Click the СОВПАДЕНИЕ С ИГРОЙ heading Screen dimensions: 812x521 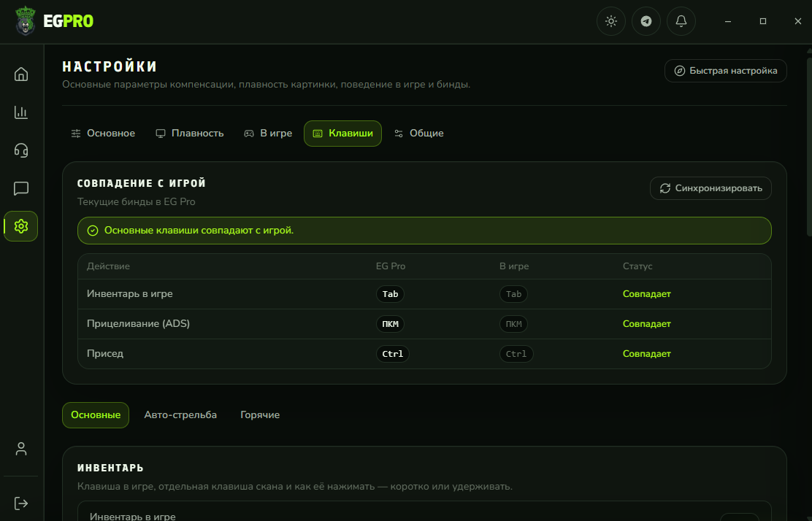click(142, 183)
